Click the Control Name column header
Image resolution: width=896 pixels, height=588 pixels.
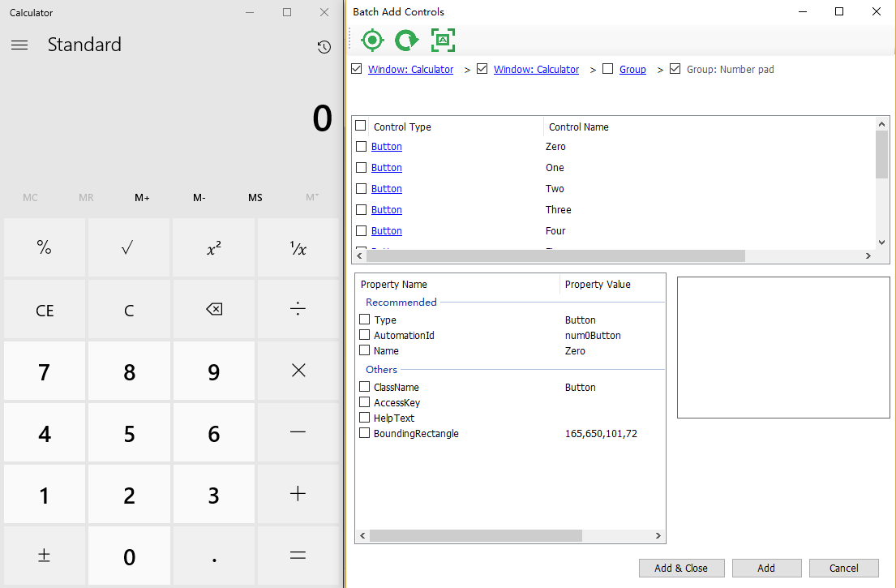[709, 127]
